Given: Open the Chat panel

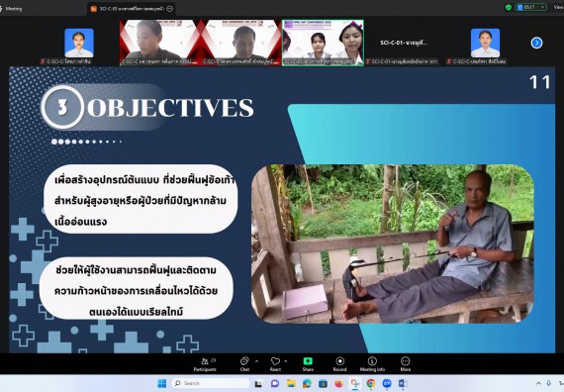Looking at the screenshot, I should tap(244, 364).
